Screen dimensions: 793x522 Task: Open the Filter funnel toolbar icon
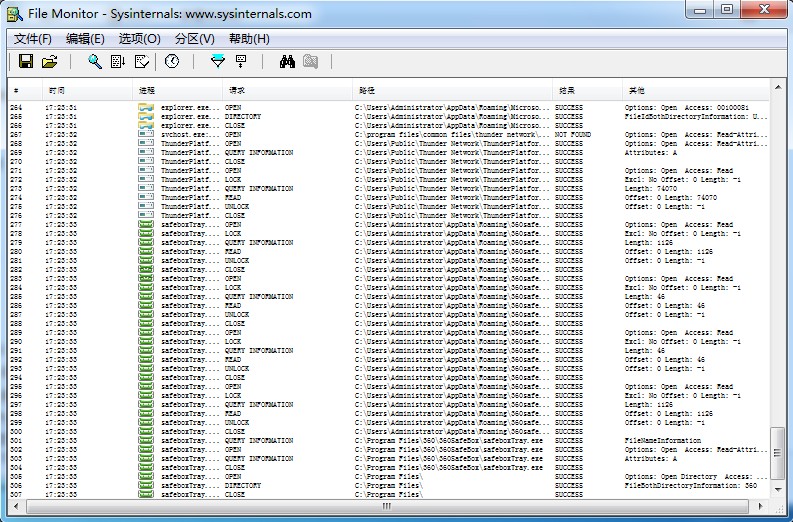click(218, 62)
